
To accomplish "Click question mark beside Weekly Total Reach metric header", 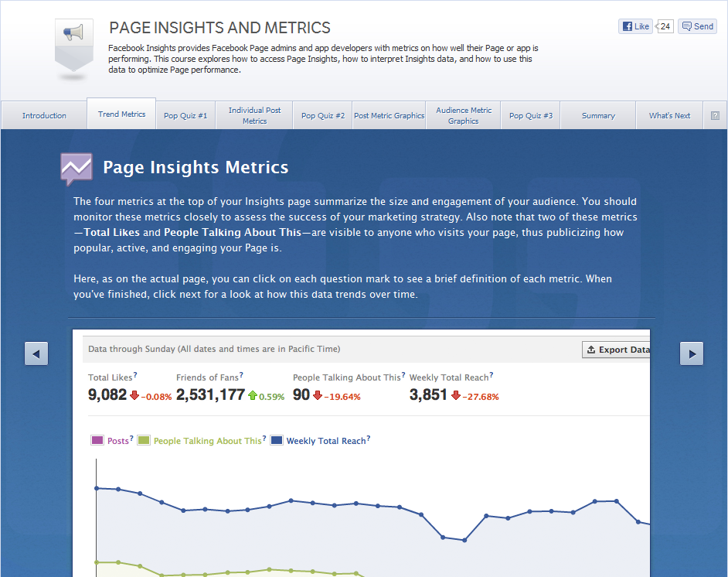I will pos(492,374).
